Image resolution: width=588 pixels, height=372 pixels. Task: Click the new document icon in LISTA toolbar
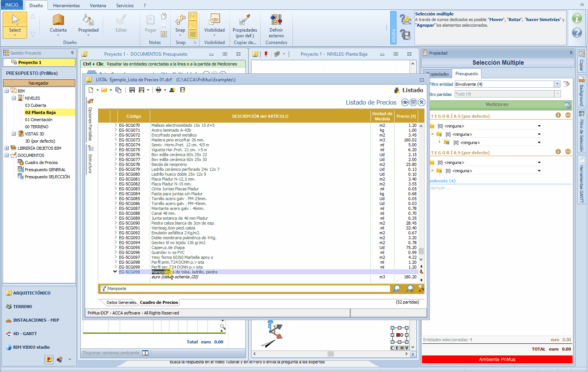(x=91, y=90)
